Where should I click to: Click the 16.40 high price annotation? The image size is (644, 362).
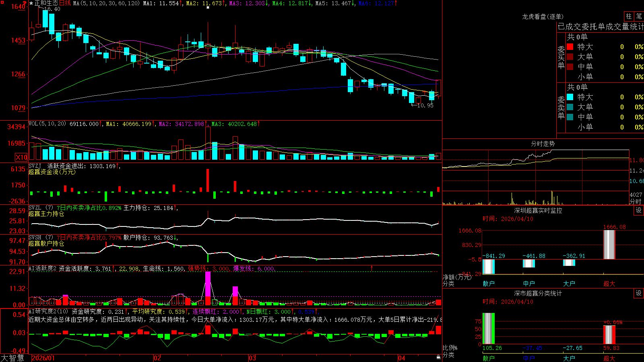pos(52,9)
